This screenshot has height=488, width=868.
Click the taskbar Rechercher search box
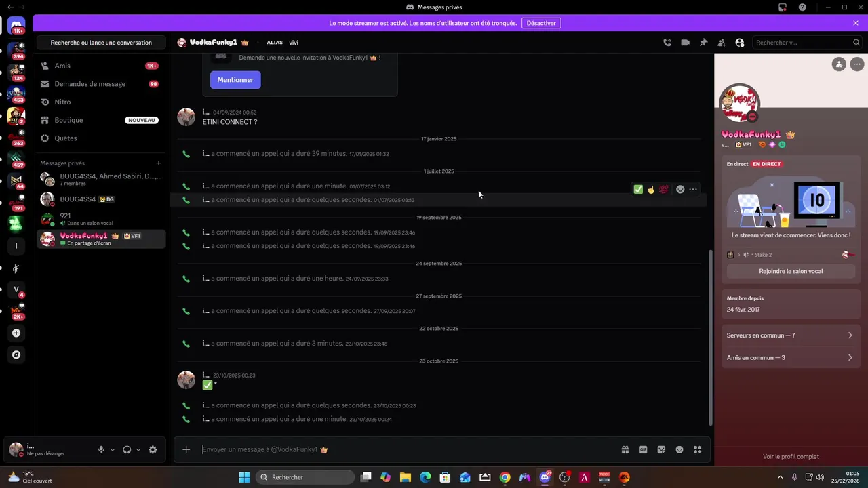pos(305,477)
